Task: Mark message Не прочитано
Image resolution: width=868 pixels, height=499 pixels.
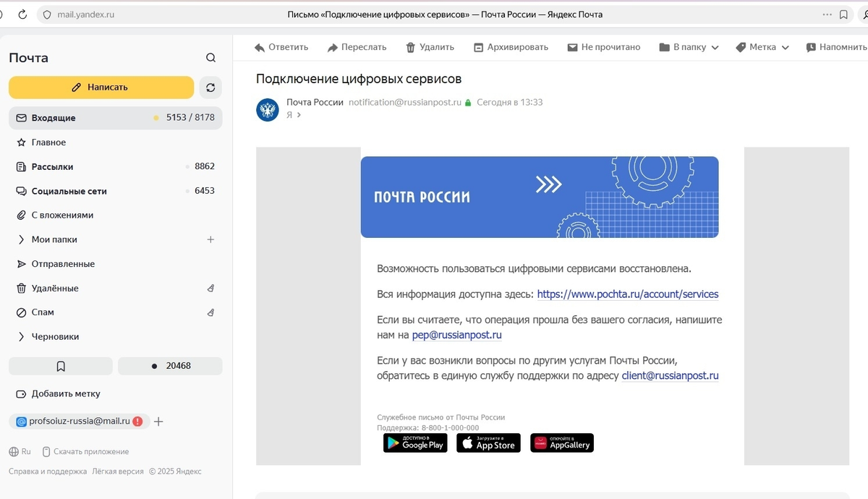Action: click(x=604, y=47)
